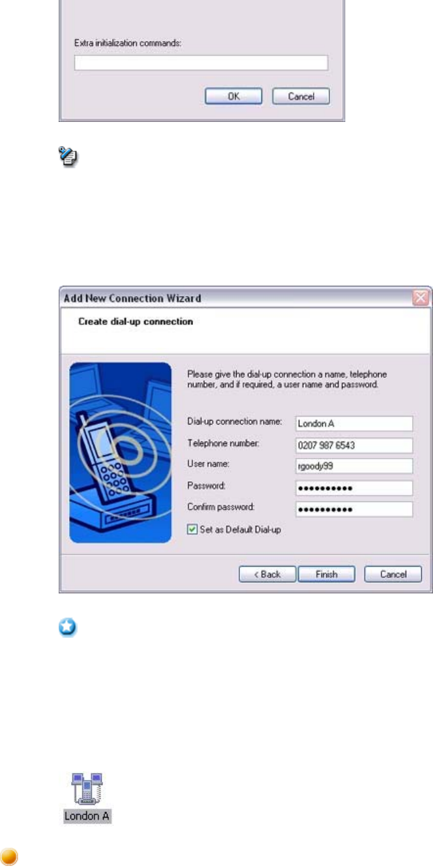Confirm the modem settings with OK
The width and height of the screenshot is (433, 868).
pyautogui.click(x=233, y=97)
